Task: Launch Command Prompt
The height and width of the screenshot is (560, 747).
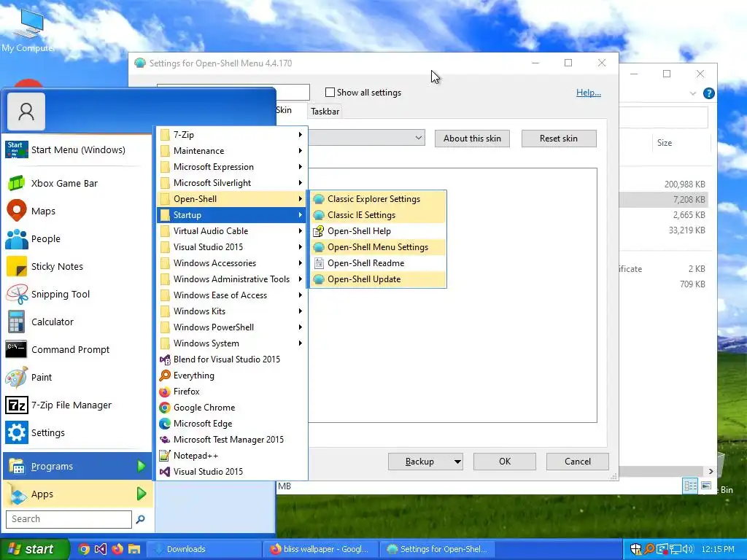Action: 76,349
